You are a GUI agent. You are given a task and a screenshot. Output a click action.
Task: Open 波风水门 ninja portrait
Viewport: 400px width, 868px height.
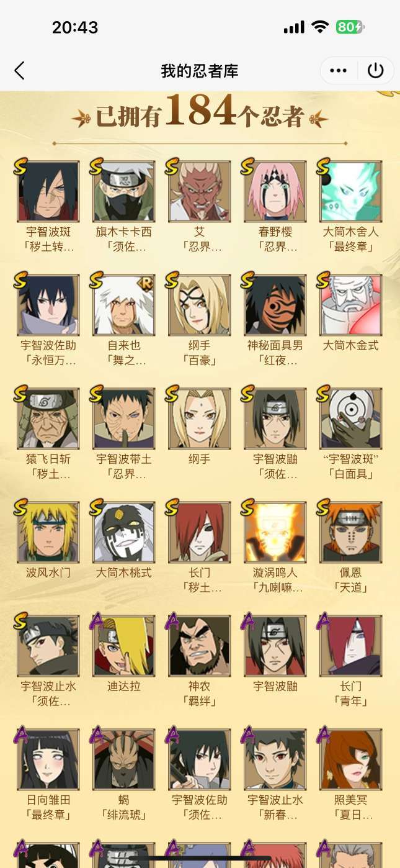pos(48,532)
